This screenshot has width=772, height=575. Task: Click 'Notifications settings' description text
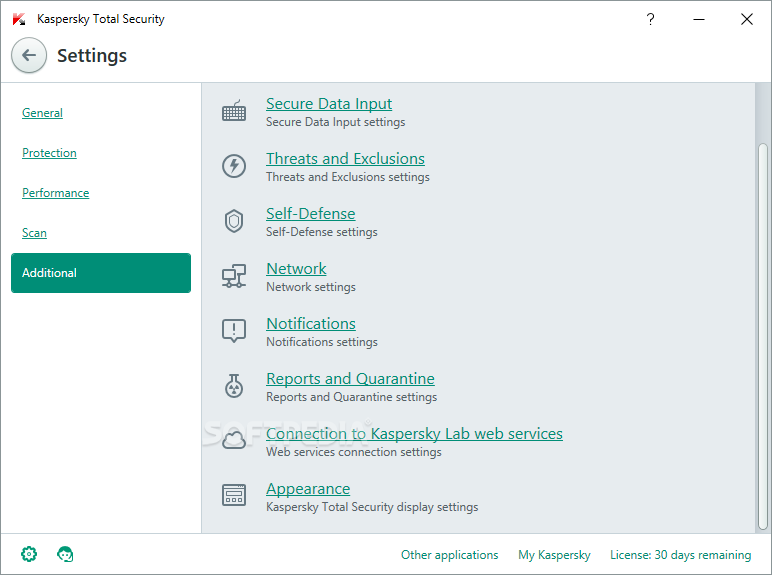click(322, 342)
